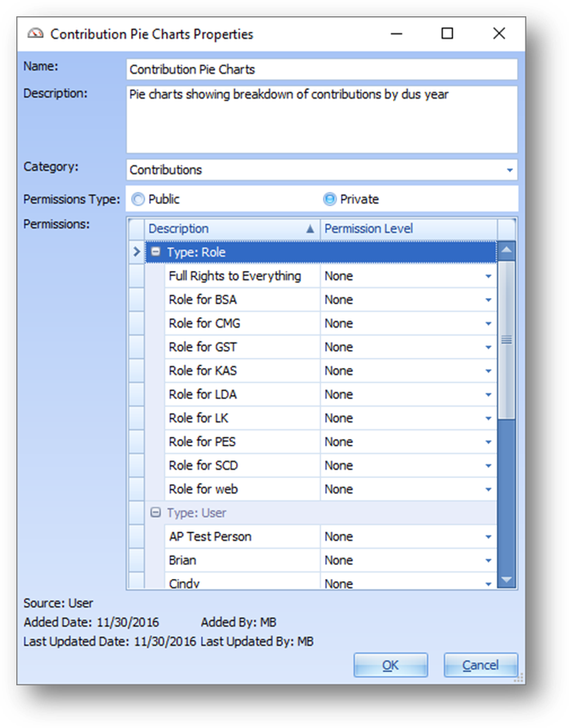Open permission dropdown for Full Rights to Everything

coord(488,276)
